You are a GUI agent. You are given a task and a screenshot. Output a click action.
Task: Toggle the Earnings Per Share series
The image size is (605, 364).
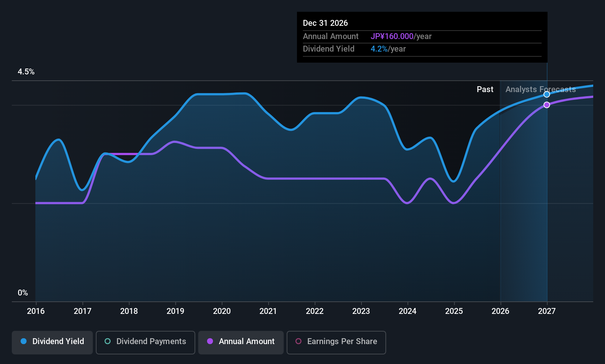(336, 342)
